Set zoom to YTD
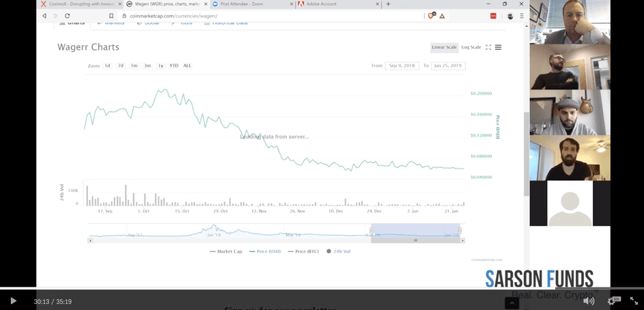This screenshot has height=310, width=644. pos(173,66)
